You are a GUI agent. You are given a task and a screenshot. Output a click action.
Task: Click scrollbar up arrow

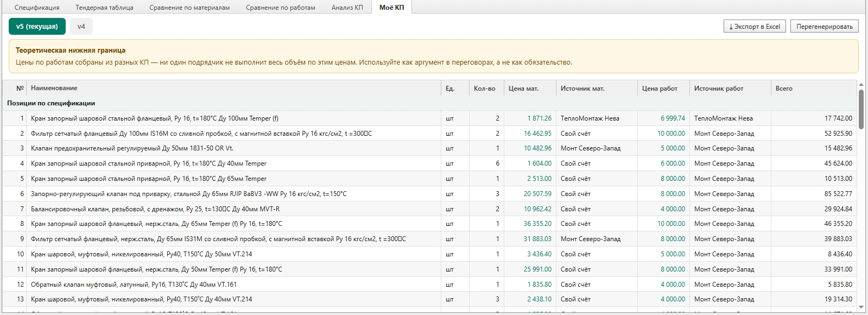861,85
